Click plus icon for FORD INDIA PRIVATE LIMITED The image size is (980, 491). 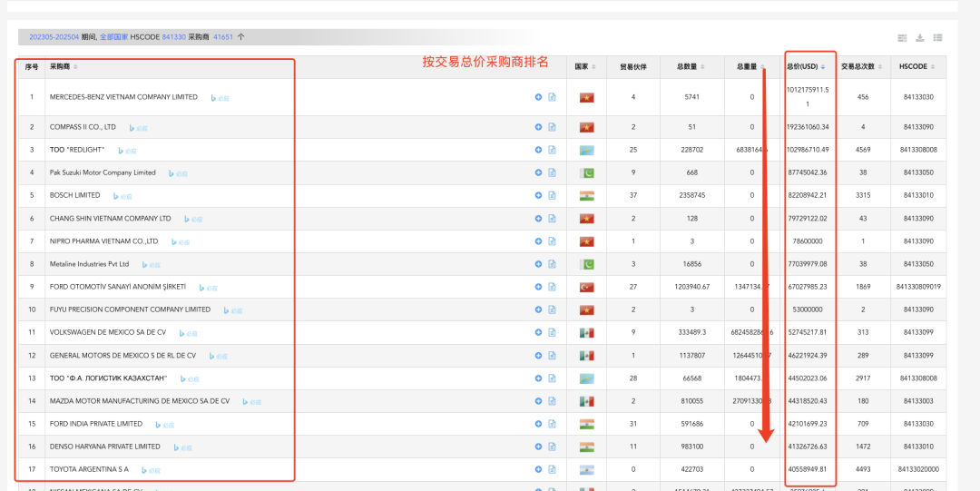pyautogui.click(x=538, y=424)
